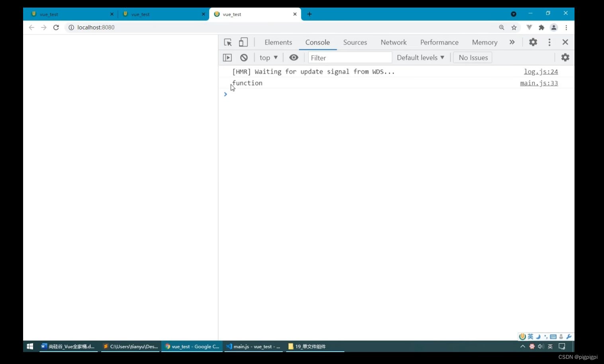
Task: Open the Chrome profile avatar
Action: pos(554,27)
